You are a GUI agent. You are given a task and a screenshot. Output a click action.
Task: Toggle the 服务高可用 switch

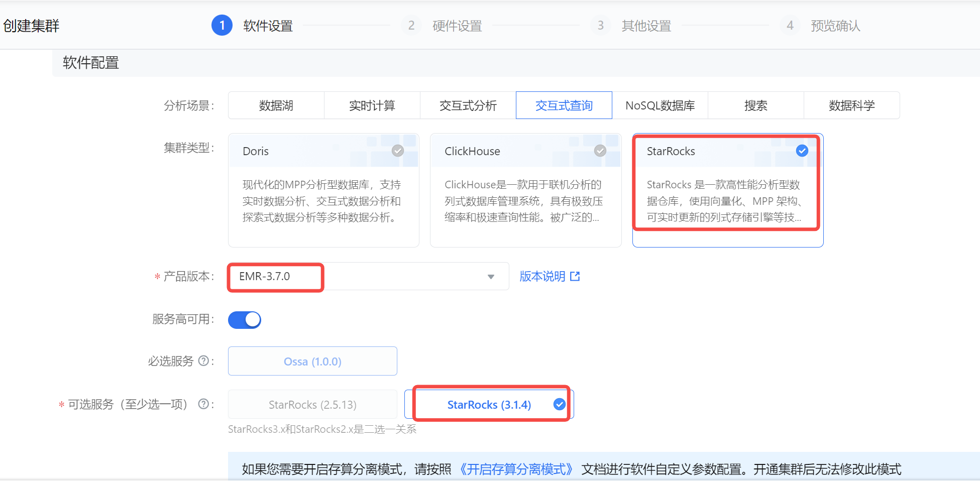[x=245, y=320]
